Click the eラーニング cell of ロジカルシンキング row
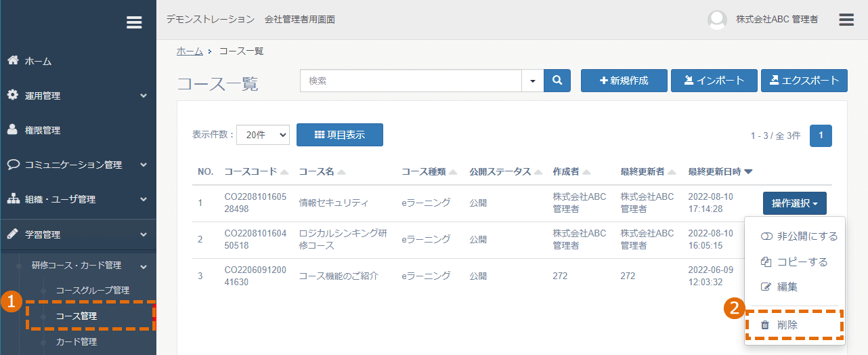 pos(426,239)
